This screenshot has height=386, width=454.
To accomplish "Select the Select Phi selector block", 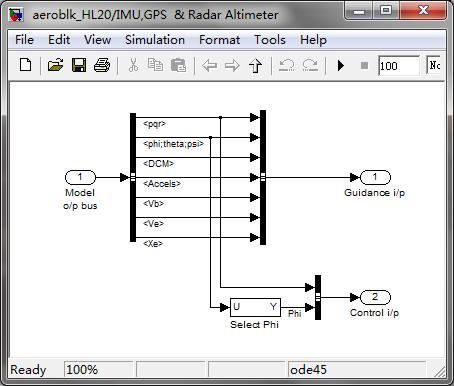I will [255, 307].
